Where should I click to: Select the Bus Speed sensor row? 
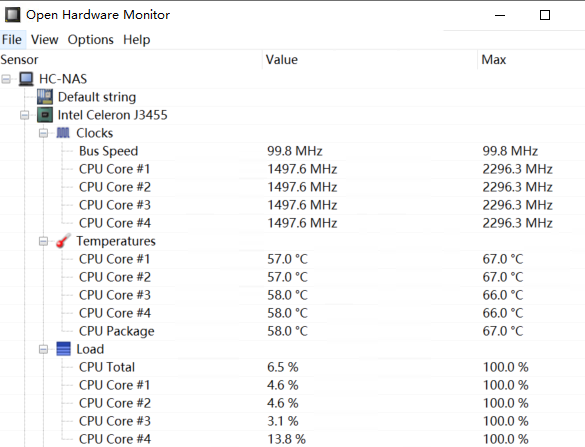pos(292,151)
